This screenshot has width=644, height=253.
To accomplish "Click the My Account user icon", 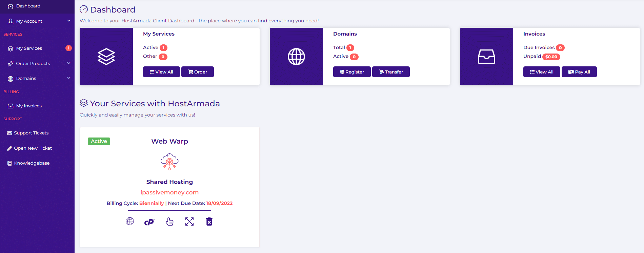I will coord(11,21).
